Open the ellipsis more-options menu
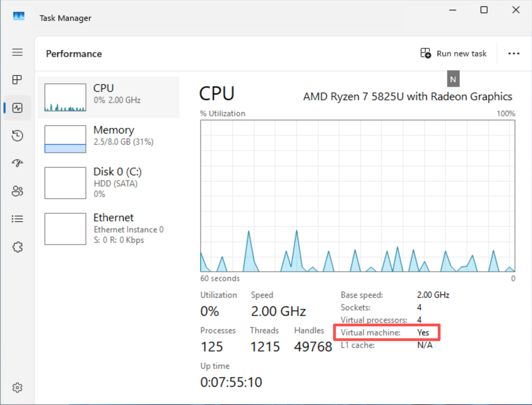 514,53
